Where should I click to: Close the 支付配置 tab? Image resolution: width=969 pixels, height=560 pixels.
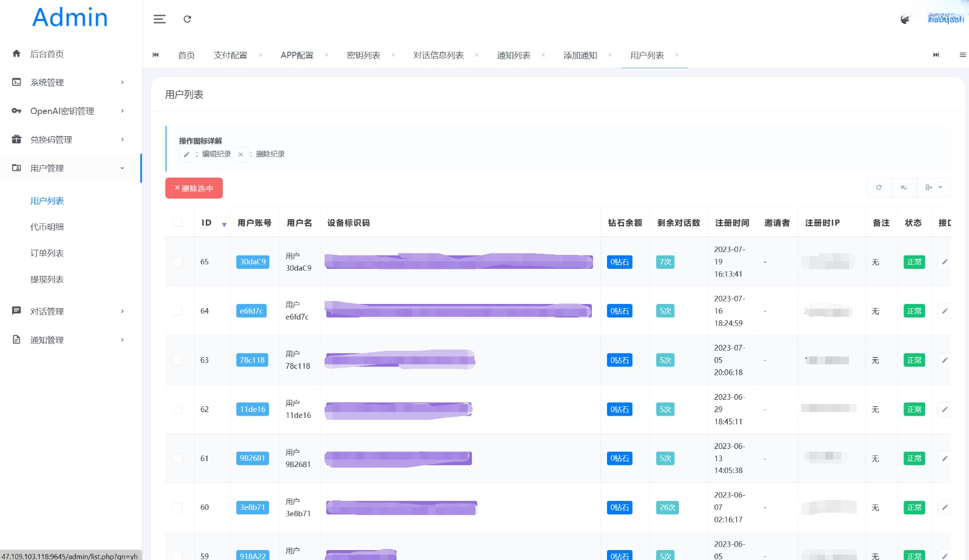260,55
